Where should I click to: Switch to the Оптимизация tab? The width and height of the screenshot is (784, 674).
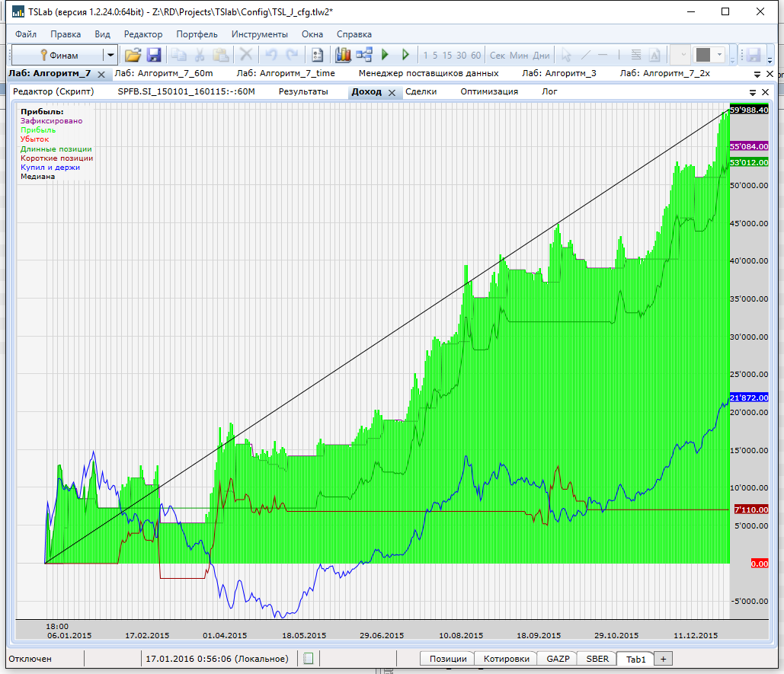(x=489, y=91)
